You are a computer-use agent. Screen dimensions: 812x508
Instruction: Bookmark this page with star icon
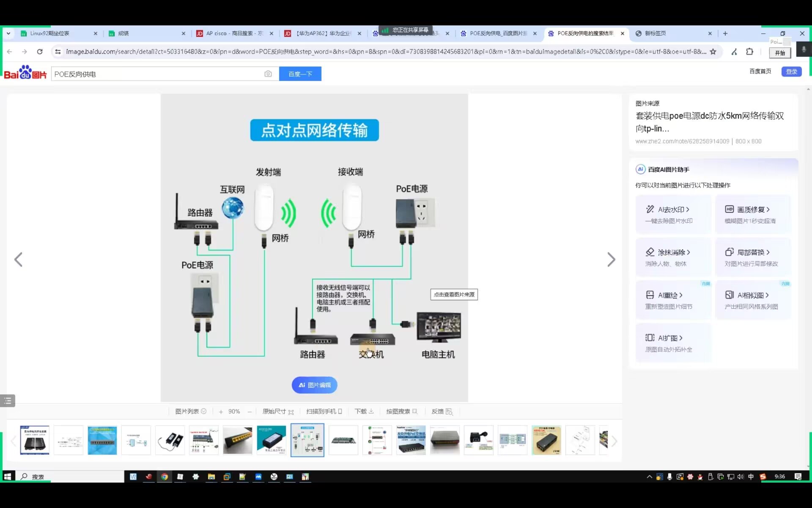[x=713, y=52]
